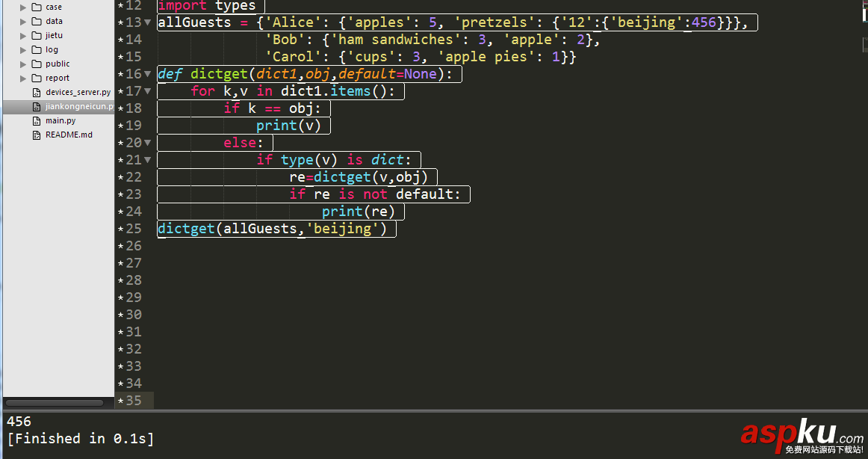Expand the report folder
This screenshot has height=459, width=868.
(x=22, y=78)
